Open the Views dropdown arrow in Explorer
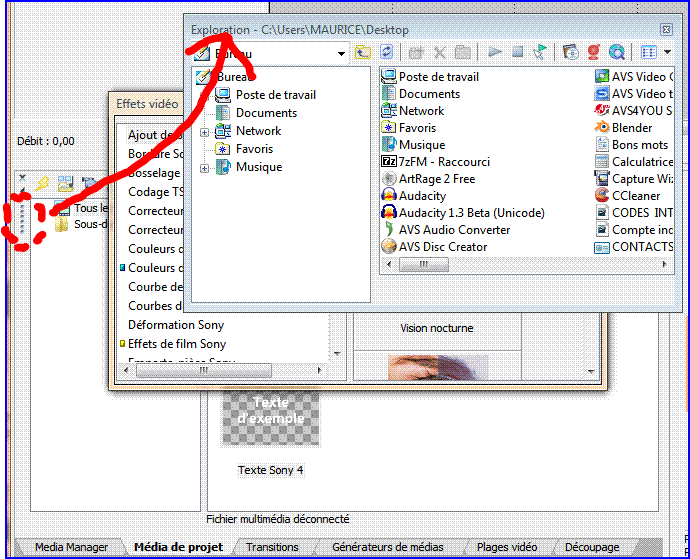 pyautogui.click(x=667, y=52)
